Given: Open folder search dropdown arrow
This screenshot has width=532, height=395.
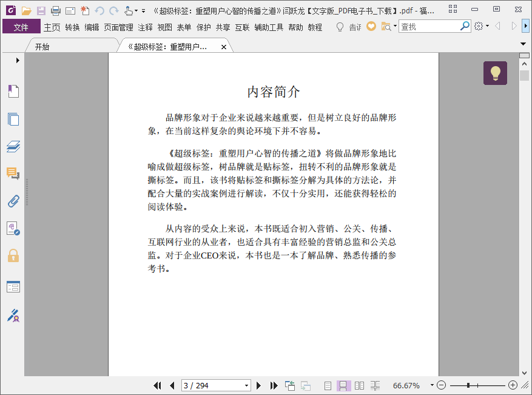Looking at the screenshot, I should tap(395, 26).
